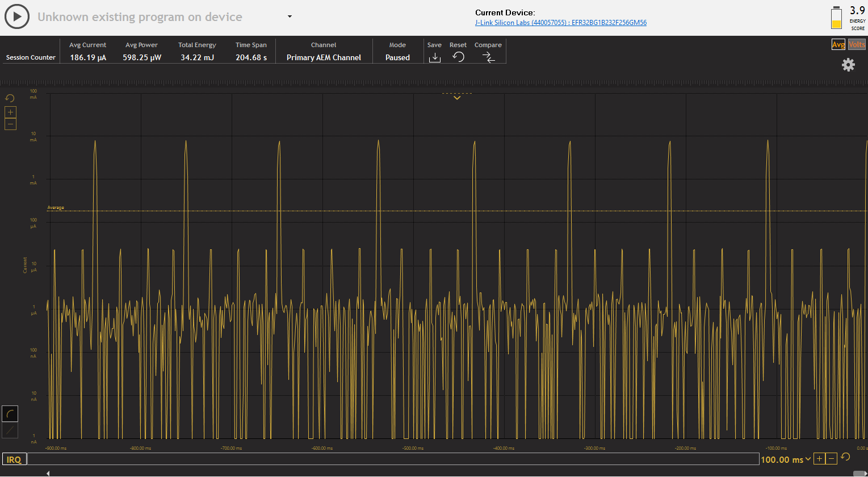Select the Session Counter tab
The width and height of the screenshot is (868, 477).
point(30,57)
